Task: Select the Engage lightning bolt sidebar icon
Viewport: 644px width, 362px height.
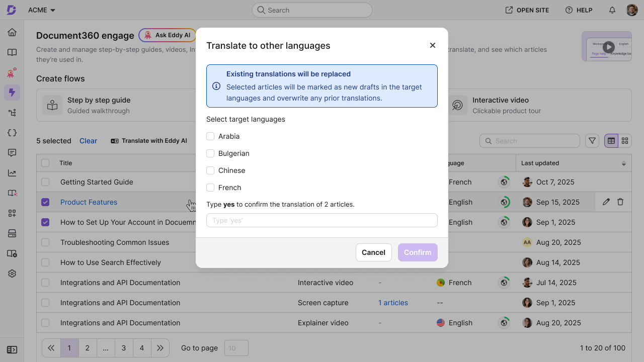Action: coord(12,93)
